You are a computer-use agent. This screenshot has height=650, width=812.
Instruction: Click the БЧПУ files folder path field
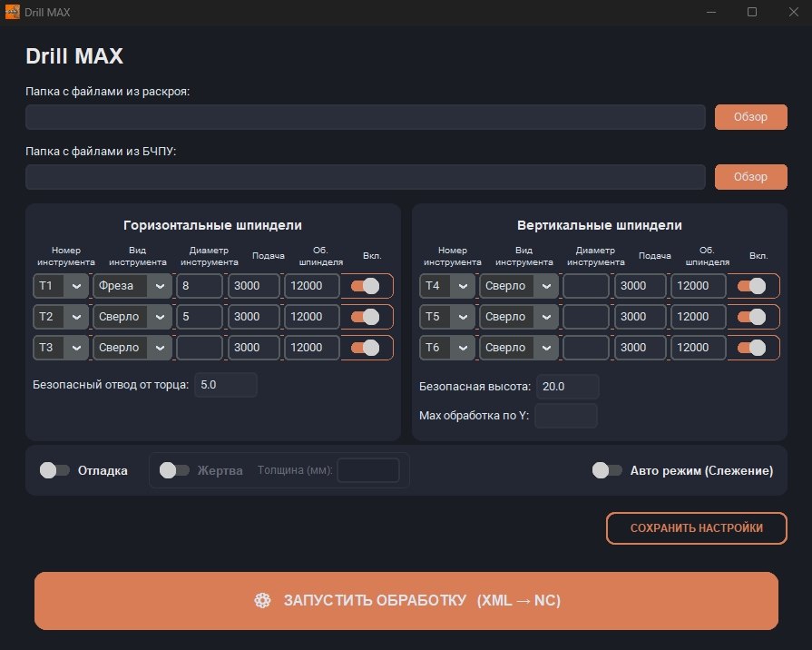pyautogui.click(x=366, y=177)
